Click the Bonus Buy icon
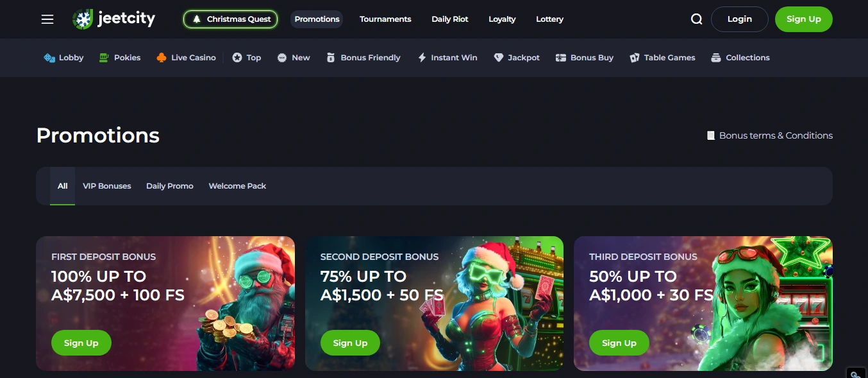This screenshot has width=868, height=378. pyautogui.click(x=561, y=58)
